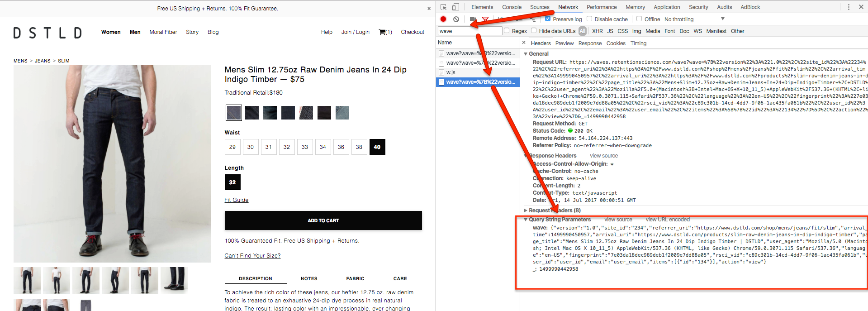Open the NOTES product tab
This screenshot has width=868, height=311.
309,279
